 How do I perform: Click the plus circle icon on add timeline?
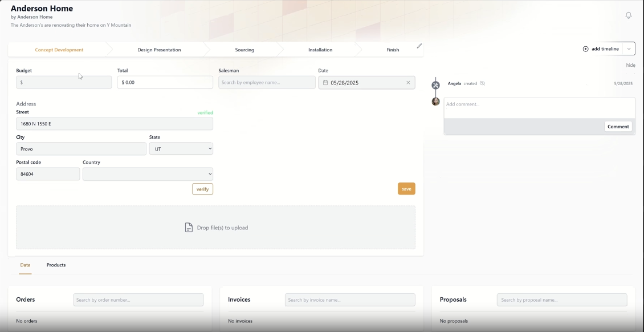586,49
